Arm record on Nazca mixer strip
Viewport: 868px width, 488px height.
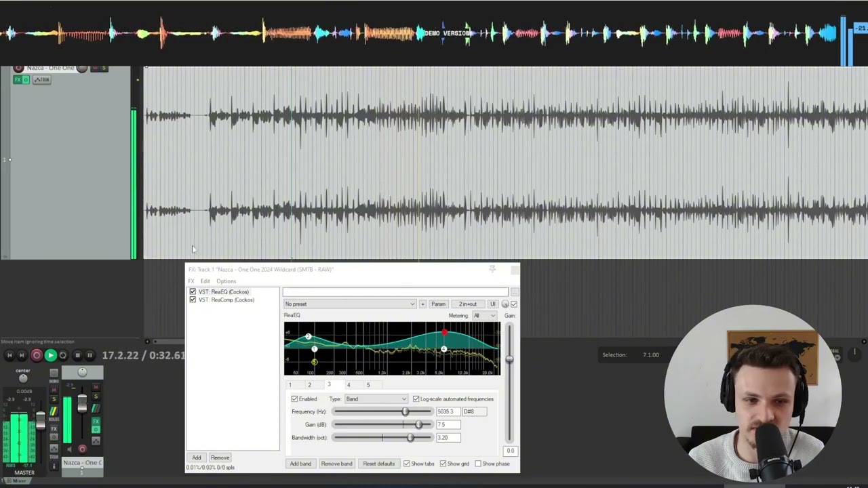(82, 449)
